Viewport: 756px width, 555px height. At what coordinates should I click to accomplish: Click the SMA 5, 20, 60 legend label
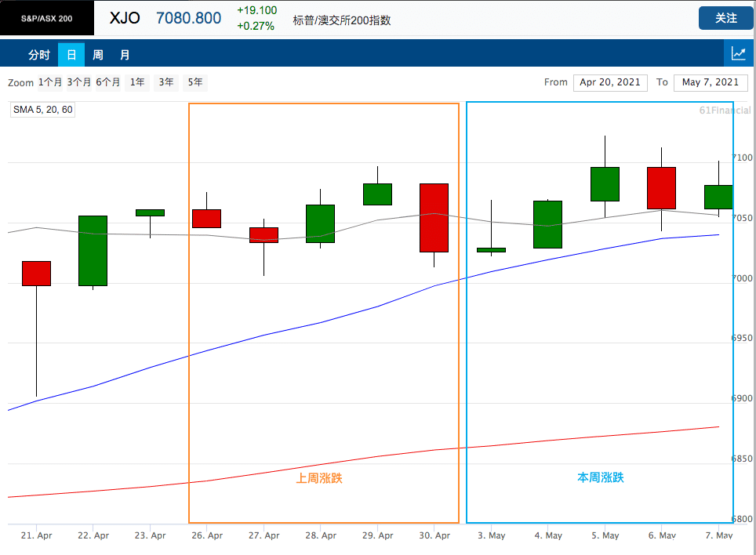click(x=43, y=110)
